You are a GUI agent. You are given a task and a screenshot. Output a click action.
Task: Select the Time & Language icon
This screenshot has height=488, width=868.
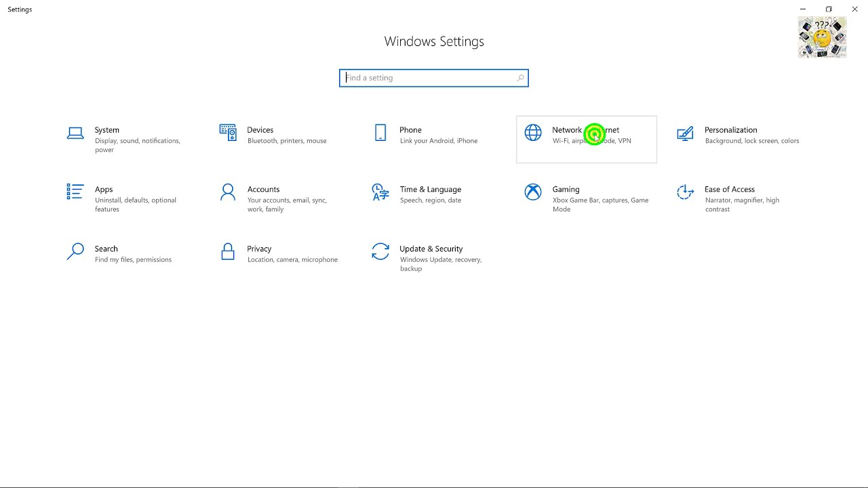point(380,192)
